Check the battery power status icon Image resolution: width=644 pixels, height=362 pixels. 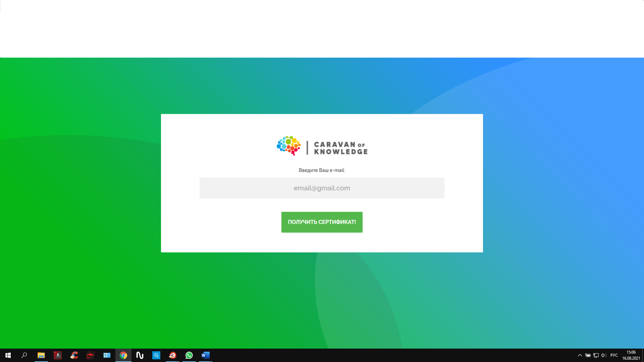[x=588, y=355]
